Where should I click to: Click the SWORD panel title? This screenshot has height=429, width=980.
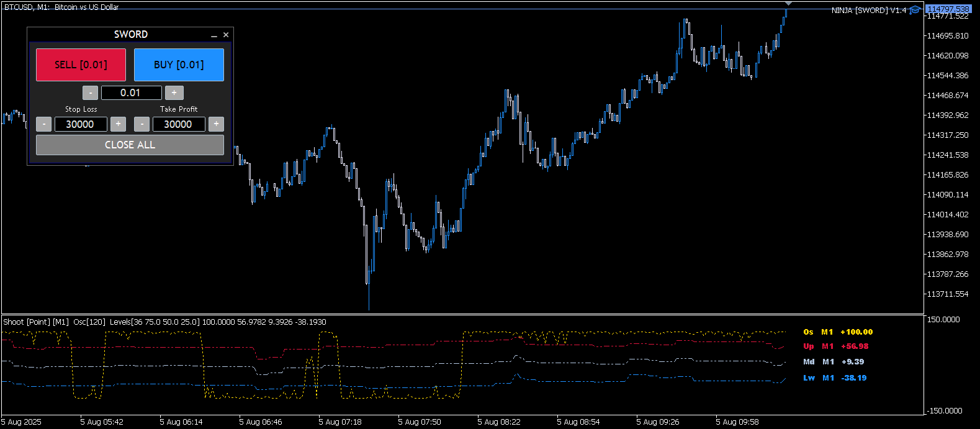point(131,35)
